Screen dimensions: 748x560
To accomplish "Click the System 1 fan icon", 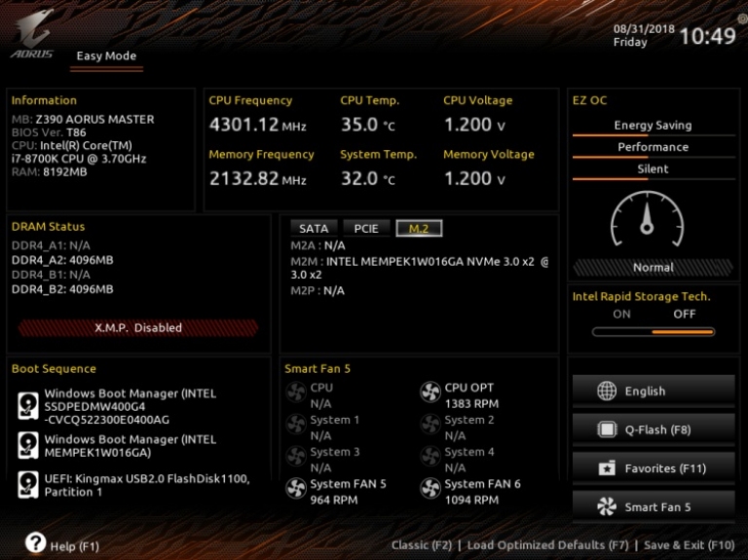I will pos(296,425).
